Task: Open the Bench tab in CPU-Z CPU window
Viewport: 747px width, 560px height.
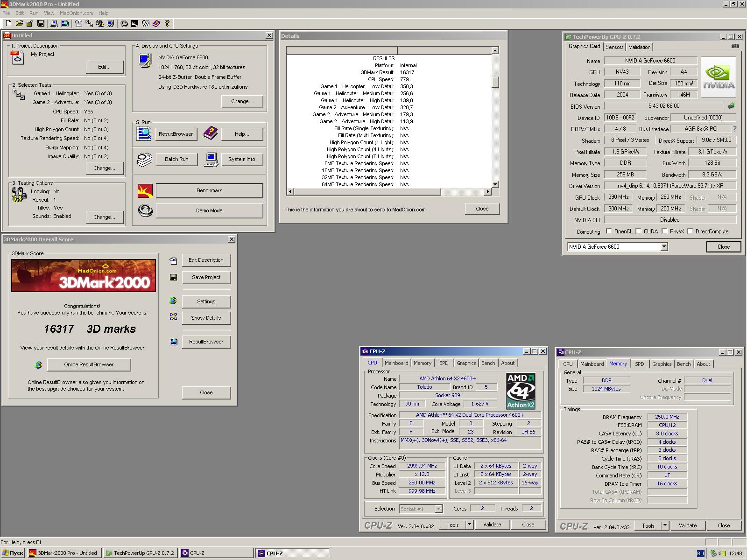Action: click(488, 363)
